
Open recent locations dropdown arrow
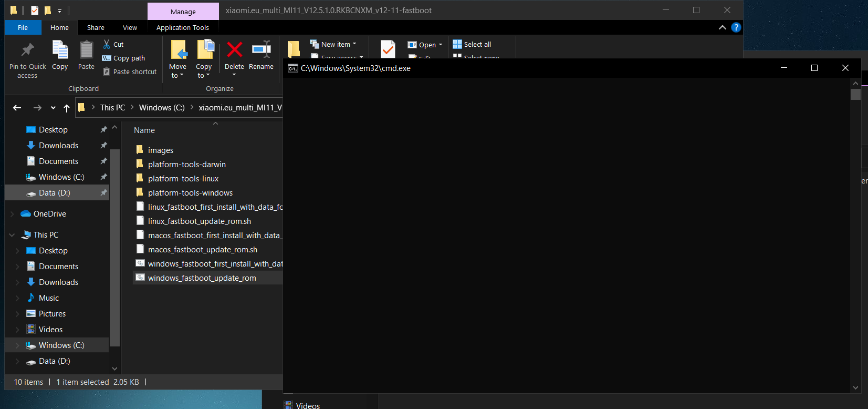tap(53, 108)
